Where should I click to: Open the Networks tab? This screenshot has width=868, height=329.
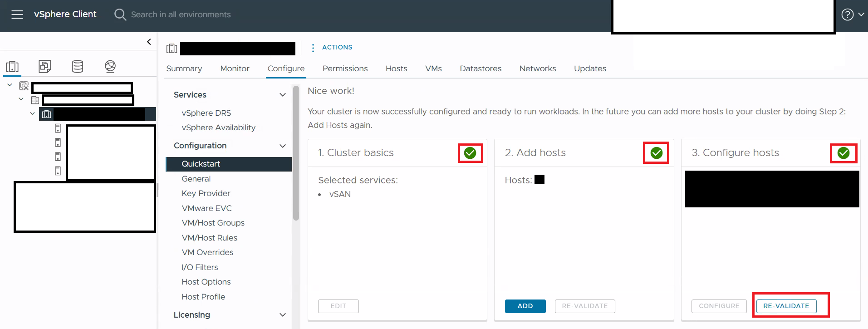(538, 69)
